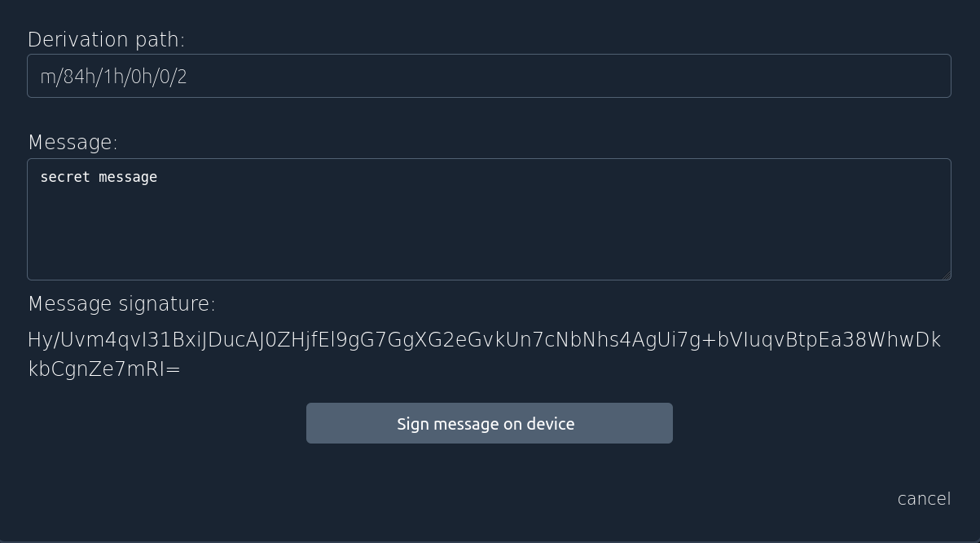The height and width of the screenshot is (543, 980).
Task: Click the word "secret" in the message box
Action: coord(64,177)
